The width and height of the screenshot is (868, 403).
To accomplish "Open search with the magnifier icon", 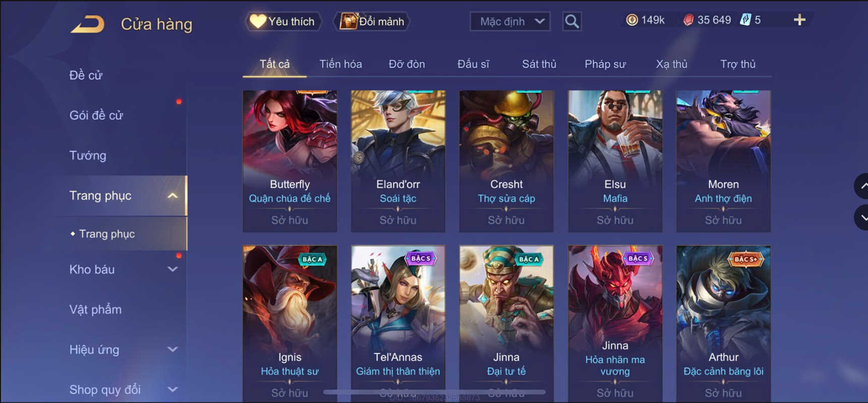I will click(x=572, y=21).
